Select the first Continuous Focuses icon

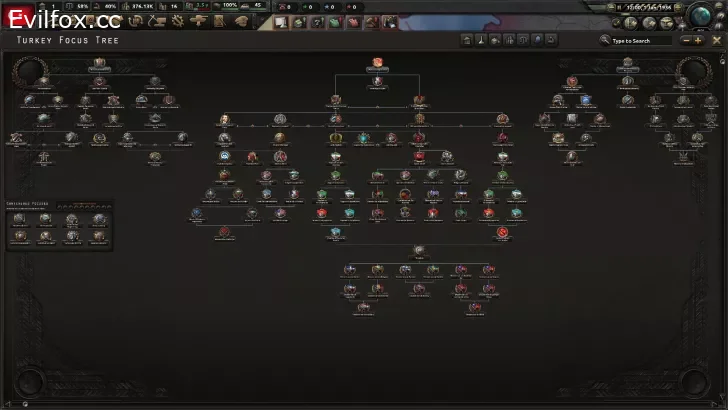pos(19,219)
